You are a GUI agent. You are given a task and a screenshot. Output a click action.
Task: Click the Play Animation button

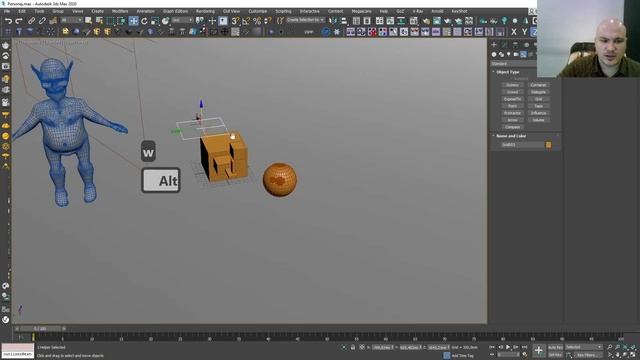pyautogui.click(x=508, y=347)
